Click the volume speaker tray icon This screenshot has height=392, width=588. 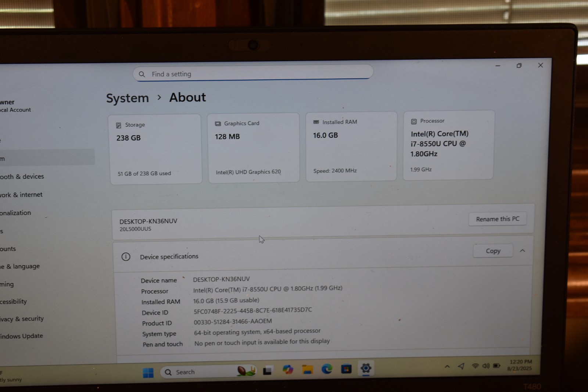(x=486, y=366)
